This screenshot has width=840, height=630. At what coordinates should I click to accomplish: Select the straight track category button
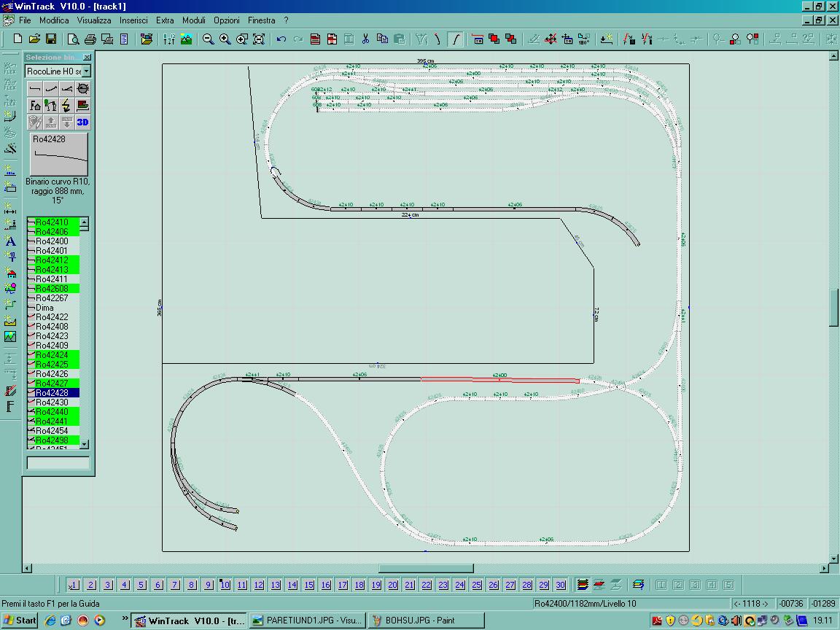point(35,88)
